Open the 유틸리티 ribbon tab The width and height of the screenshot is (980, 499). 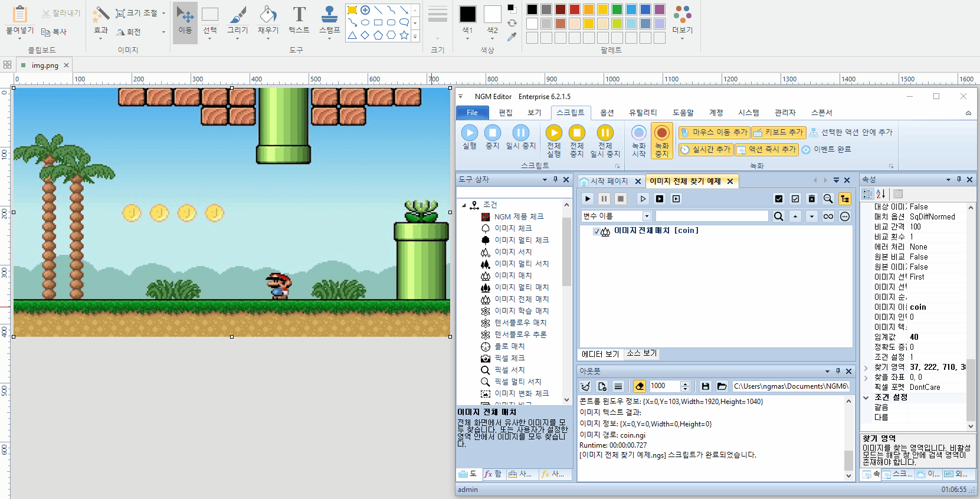[x=643, y=113]
